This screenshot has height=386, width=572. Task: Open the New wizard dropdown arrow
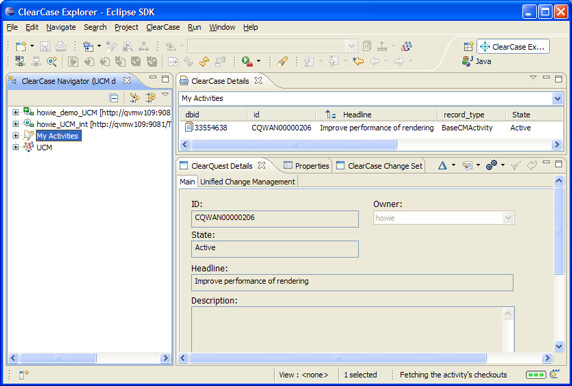[x=32, y=46]
